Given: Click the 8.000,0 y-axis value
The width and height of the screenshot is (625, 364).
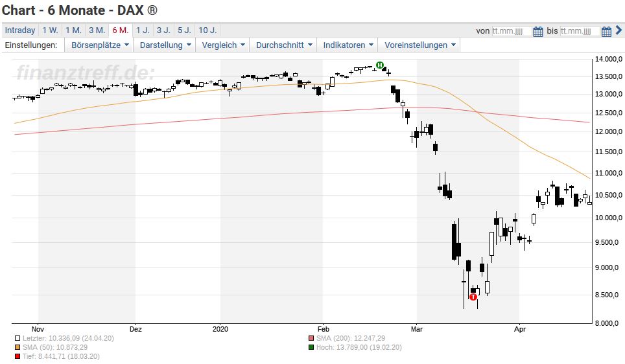Looking at the screenshot, I should pyautogui.click(x=608, y=323).
